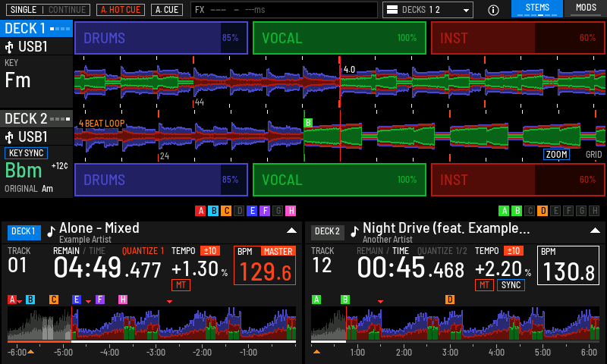Select DECK1 label in track panel

pyautogui.click(x=24, y=231)
